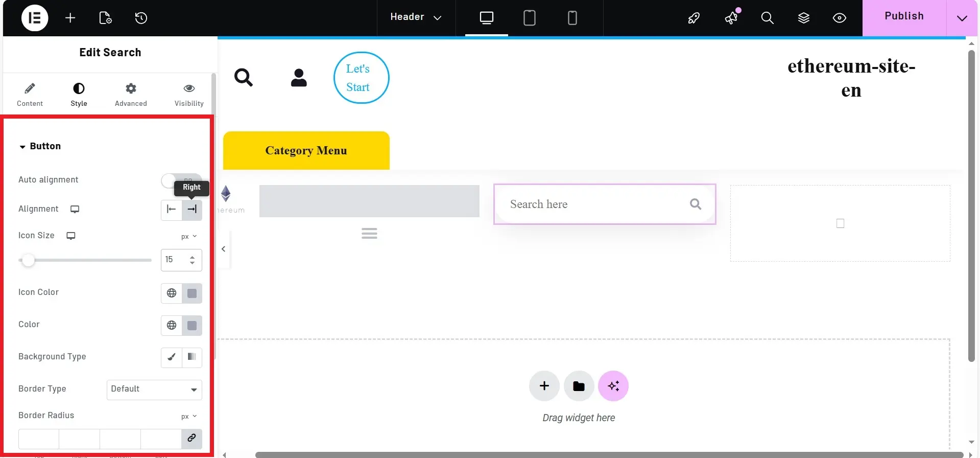This screenshot has width=980, height=458.
Task: Open the Add Element plus icon
Action: (70, 18)
